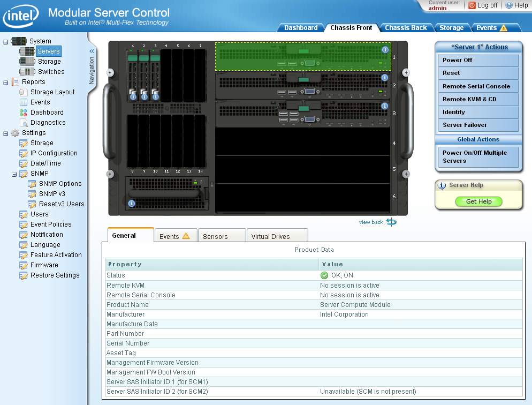Collapse the Settings tree node
Screen dimensions: 532x405
pyautogui.click(x=5, y=133)
